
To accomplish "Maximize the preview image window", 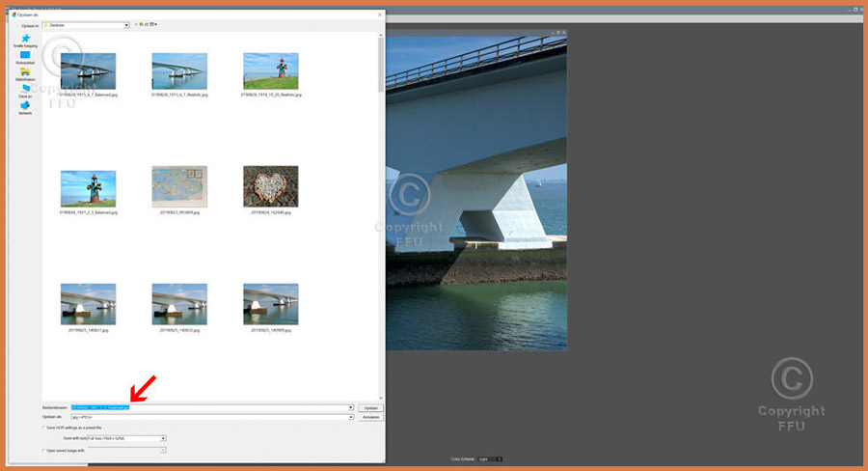I will [x=558, y=33].
